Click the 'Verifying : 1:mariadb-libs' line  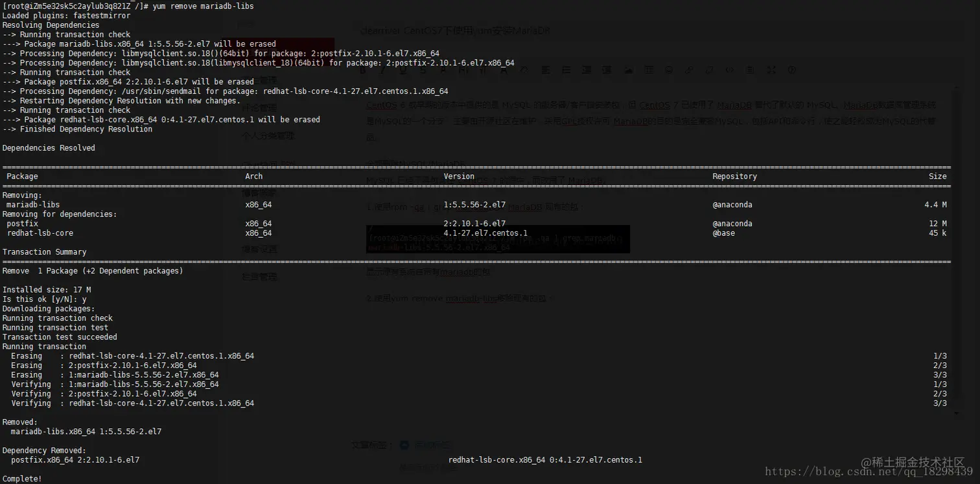tap(115, 384)
